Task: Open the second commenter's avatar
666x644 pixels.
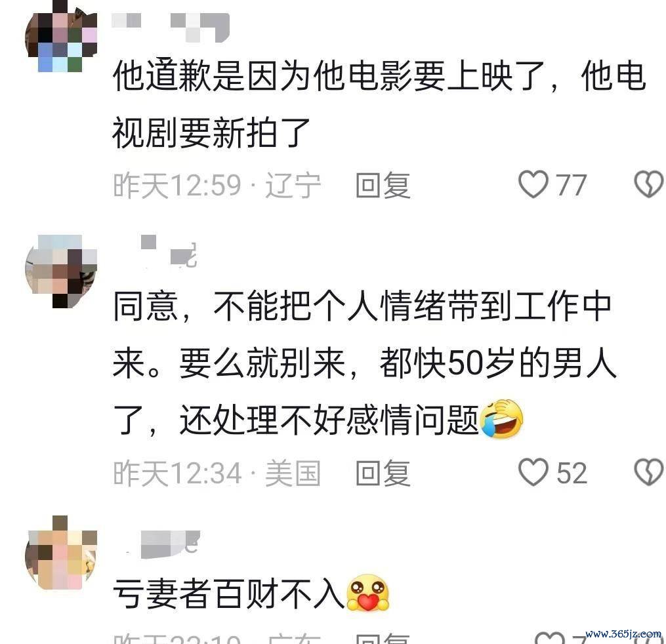Action: [62, 270]
